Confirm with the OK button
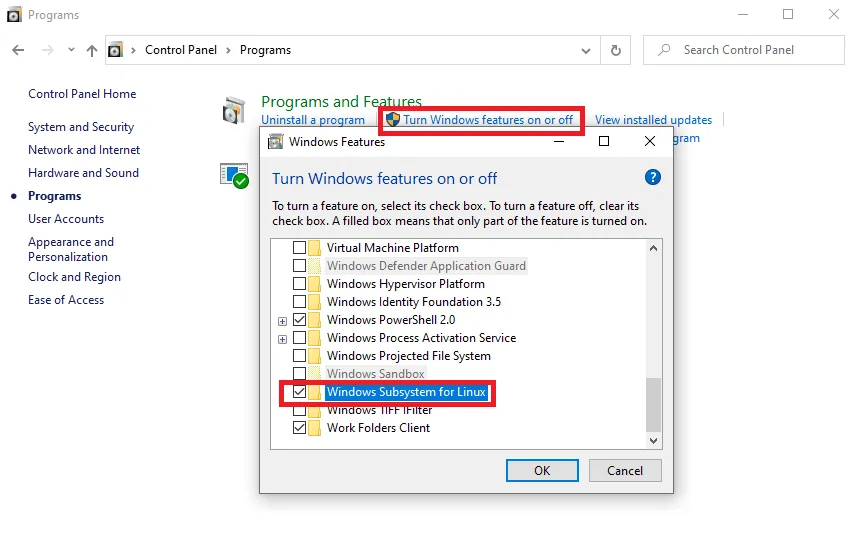This screenshot has width=857, height=545. pyautogui.click(x=542, y=471)
